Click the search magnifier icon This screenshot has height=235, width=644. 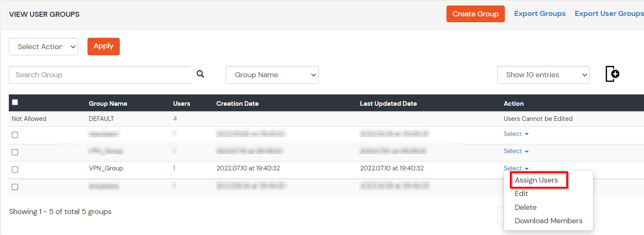click(x=201, y=74)
